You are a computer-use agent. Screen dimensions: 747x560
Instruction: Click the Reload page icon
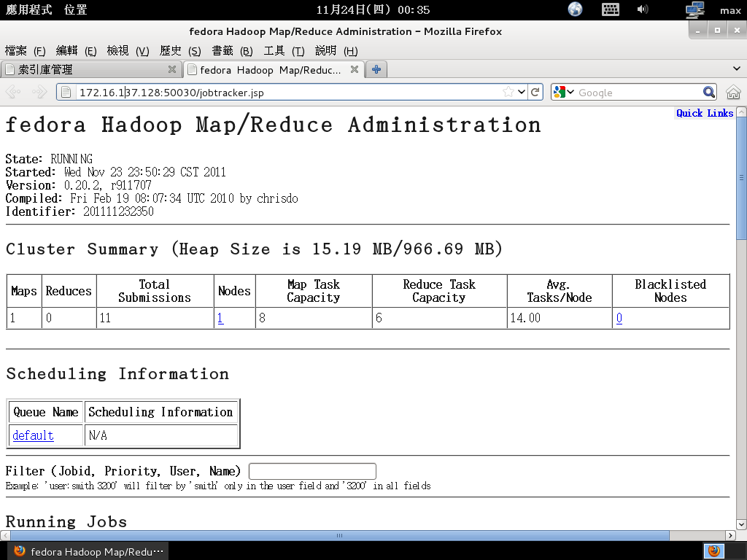tap(535, 92)
